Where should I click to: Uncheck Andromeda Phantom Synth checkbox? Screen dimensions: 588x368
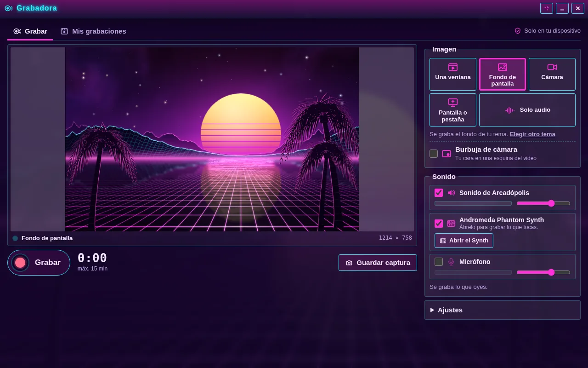point(439,224)
